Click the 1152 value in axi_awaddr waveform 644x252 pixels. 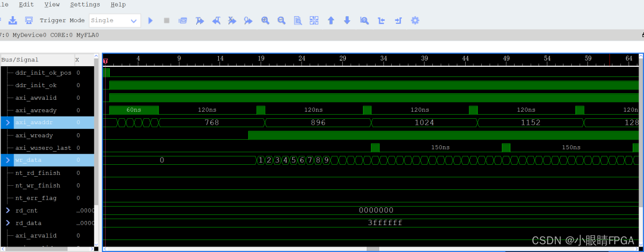[530, 122]
